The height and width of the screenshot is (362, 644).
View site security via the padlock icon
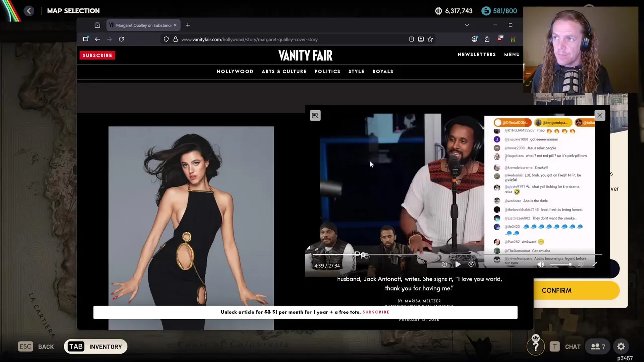(x=175, y=39)
